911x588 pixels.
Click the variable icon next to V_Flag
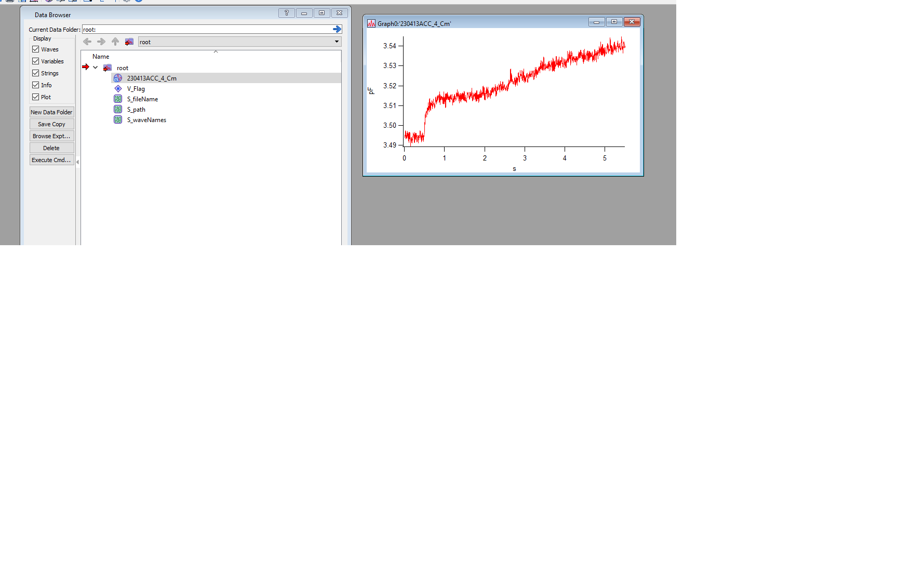118,88
